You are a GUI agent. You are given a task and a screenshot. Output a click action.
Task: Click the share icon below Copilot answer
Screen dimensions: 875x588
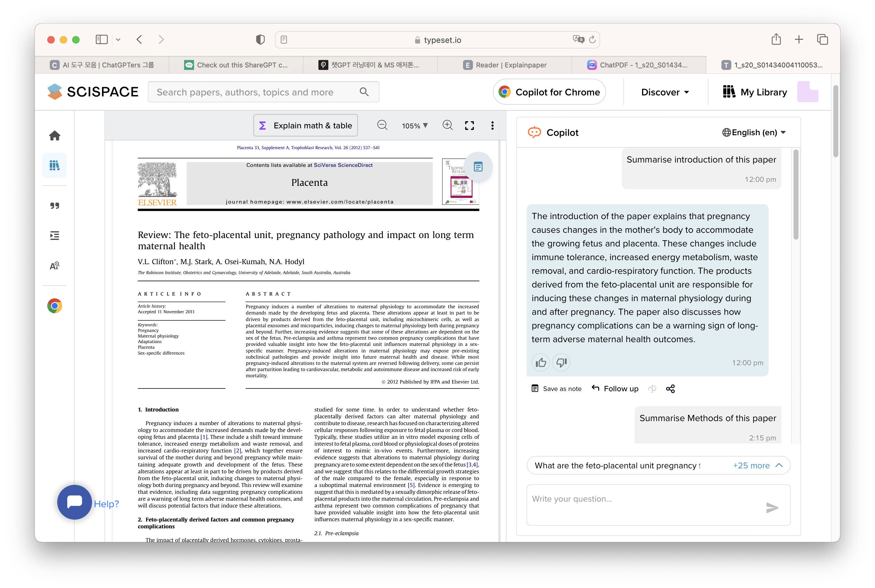[670, 389]
